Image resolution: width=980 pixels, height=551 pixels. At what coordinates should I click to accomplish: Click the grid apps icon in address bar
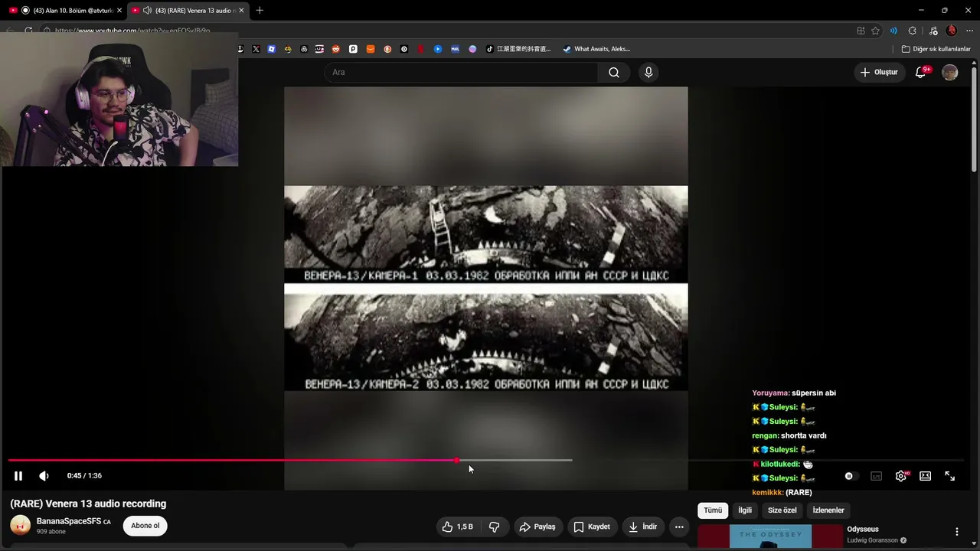tap(861, 31)
